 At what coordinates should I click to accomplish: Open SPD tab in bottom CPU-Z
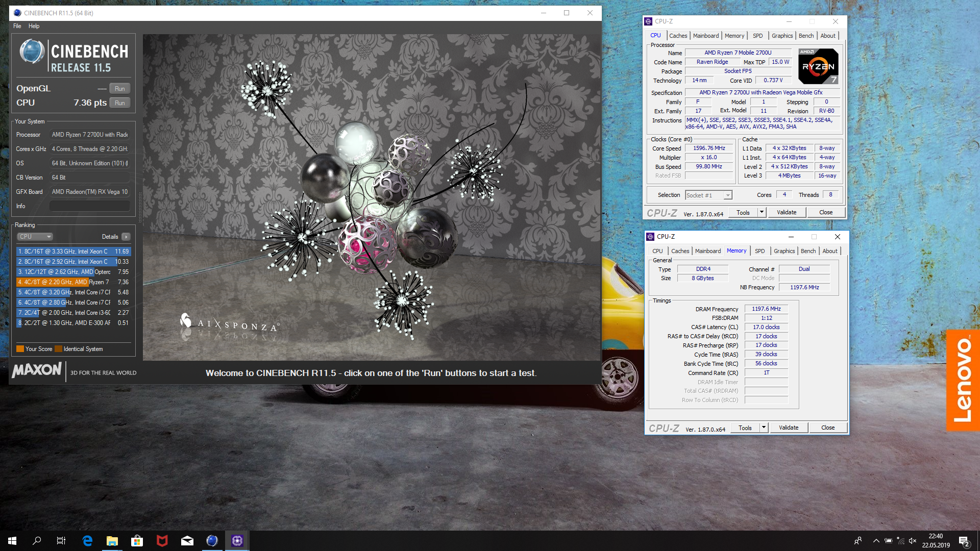[760, 251]
